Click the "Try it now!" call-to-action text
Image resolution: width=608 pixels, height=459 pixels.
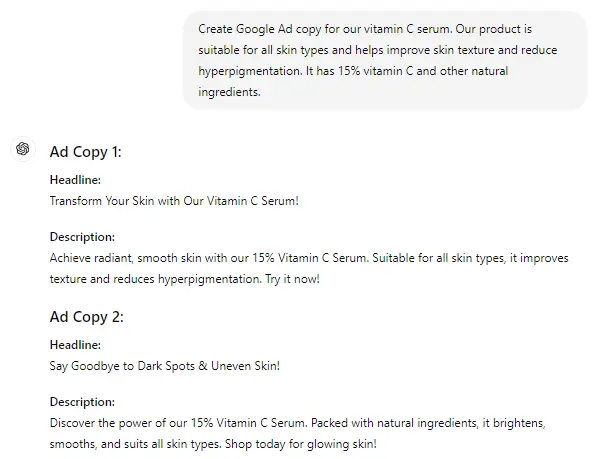[x=296, y=279]
